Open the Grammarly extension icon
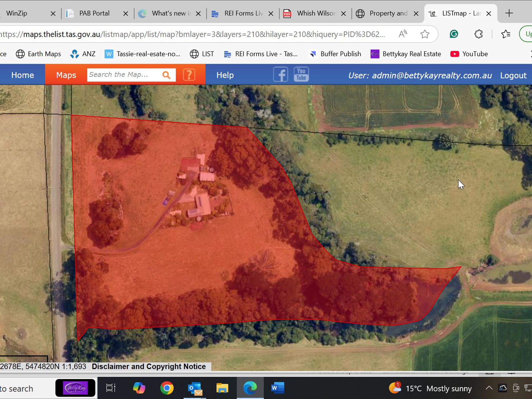 pos(454,34)
